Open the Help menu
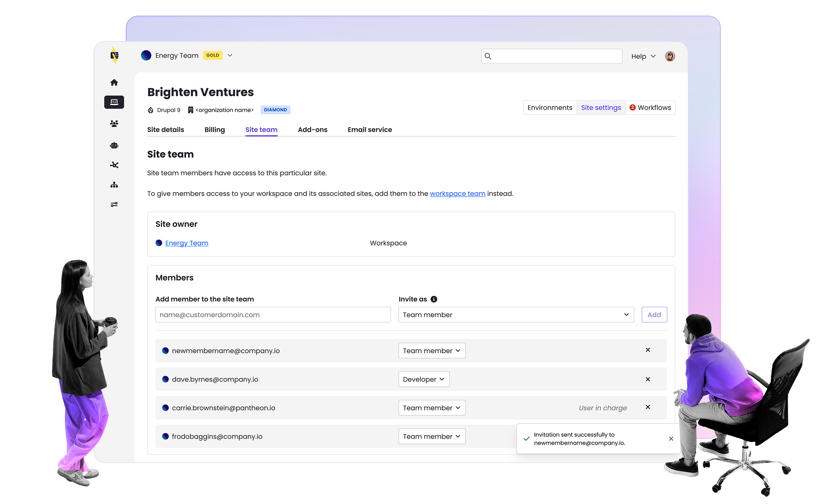This screenshot has height=504, width=816. coord(643,56)
